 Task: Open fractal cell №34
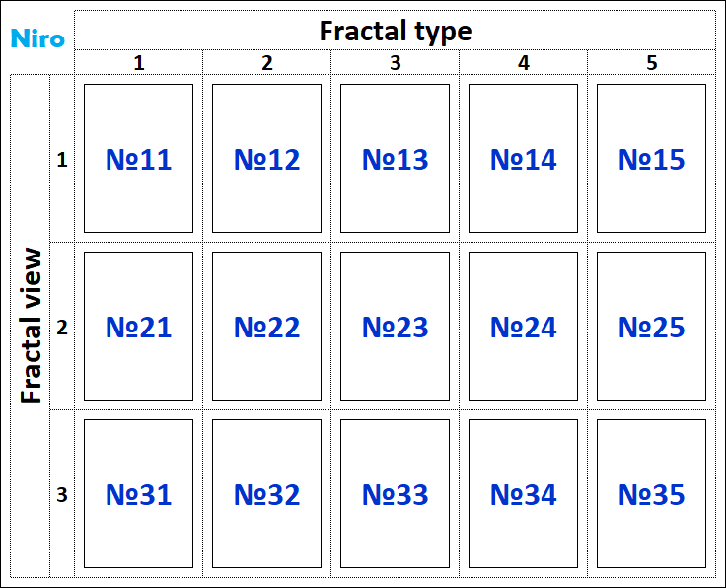[x=523, y=494]
